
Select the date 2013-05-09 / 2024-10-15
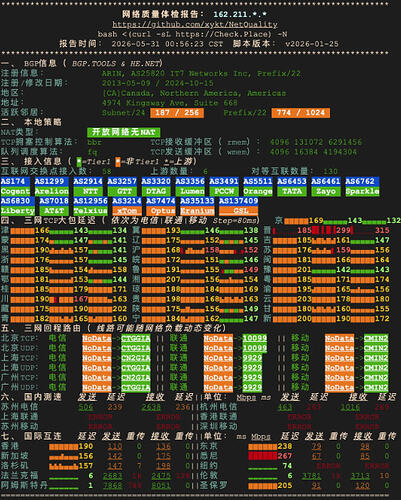[158, 83]
